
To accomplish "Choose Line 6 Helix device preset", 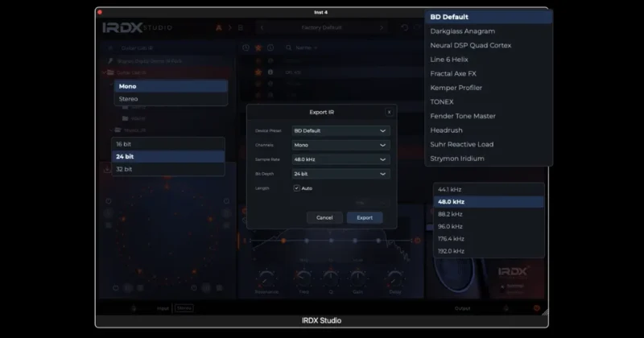I will [489, 60].
